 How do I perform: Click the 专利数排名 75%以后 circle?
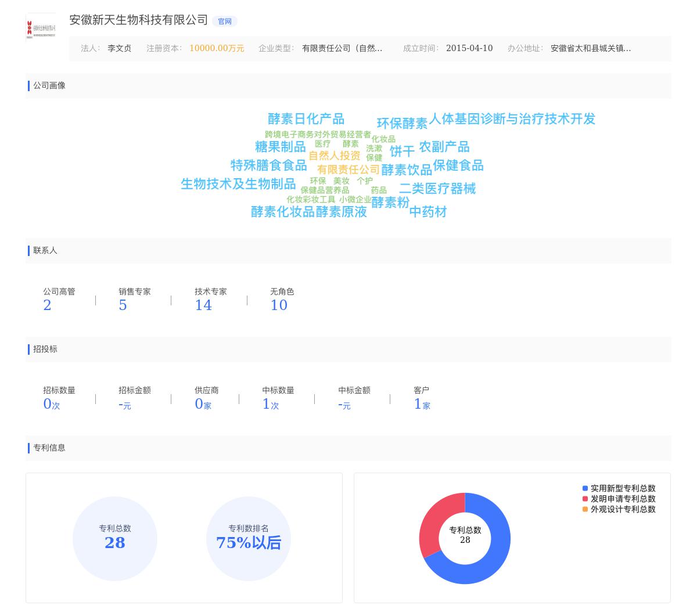[x=249, y=539]
